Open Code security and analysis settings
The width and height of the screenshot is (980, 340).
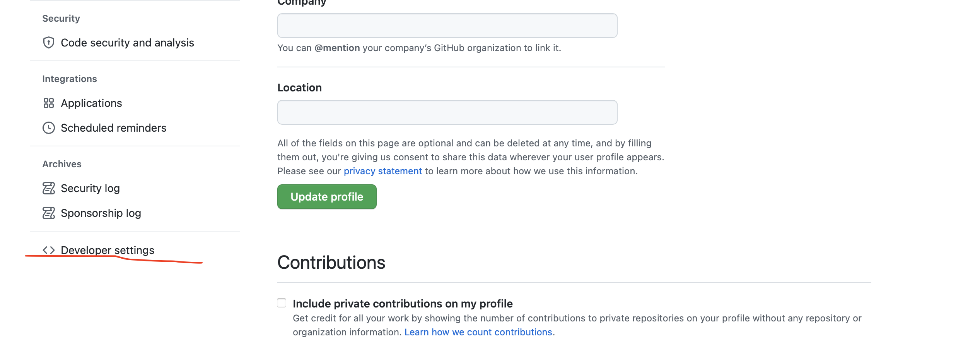click(127, 43)
